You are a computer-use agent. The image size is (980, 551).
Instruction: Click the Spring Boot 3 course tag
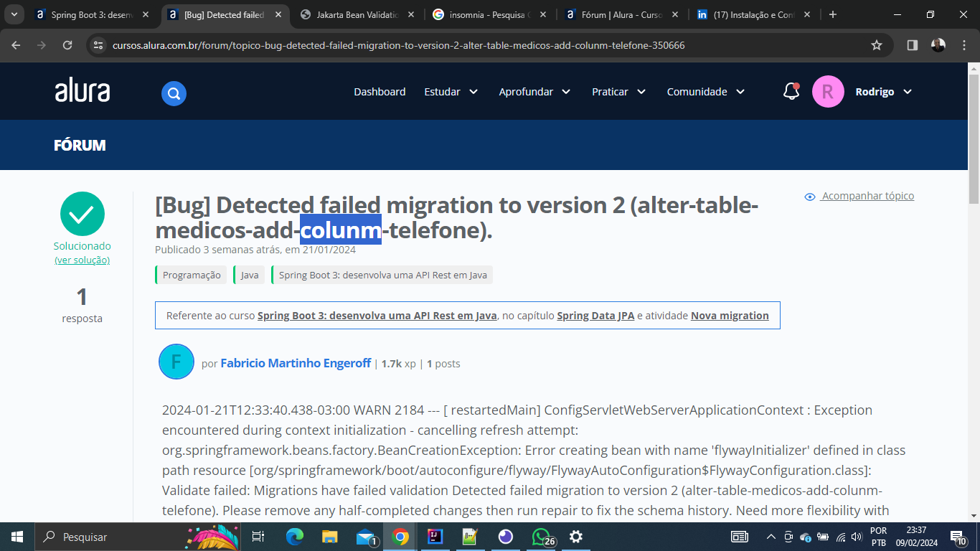coord(382,275)
